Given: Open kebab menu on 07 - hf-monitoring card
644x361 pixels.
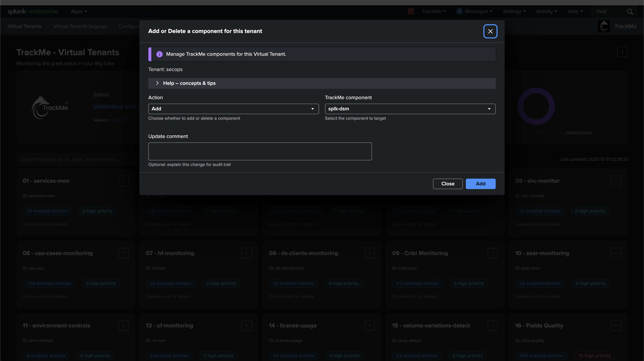Looking at the screenshot, I should coord(247,253).
